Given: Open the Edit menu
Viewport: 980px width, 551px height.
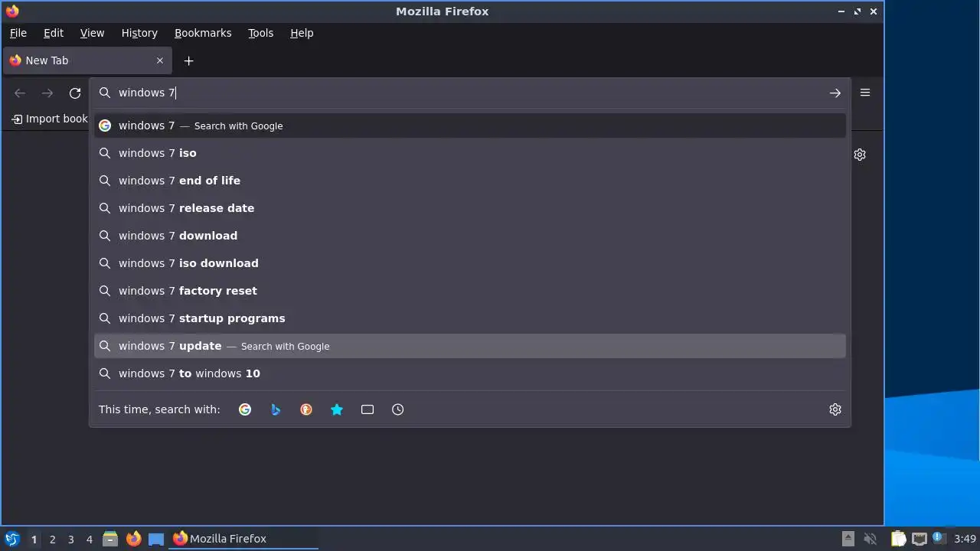Looking at the screenshot, I should [x=54, y=33].
